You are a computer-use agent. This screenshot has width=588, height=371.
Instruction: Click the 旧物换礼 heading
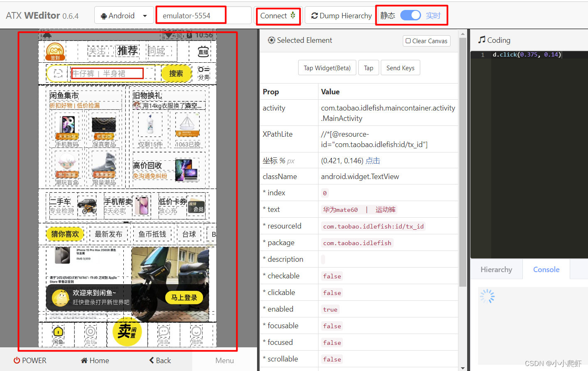point(147,96)
